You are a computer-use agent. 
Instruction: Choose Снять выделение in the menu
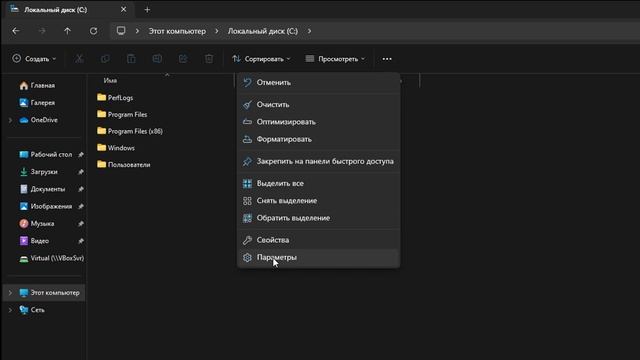pyautogui.click(x=318, y=200)
